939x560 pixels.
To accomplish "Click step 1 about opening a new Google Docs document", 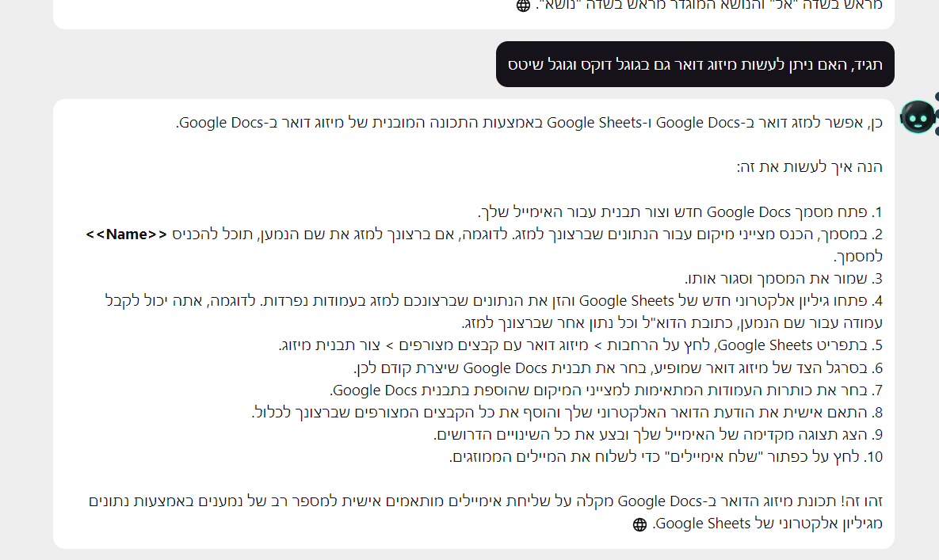I will pos(680,212).
